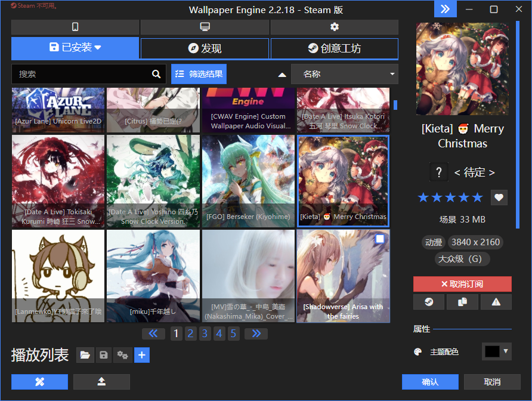Switch to the 发现 tab

point(205,48)
